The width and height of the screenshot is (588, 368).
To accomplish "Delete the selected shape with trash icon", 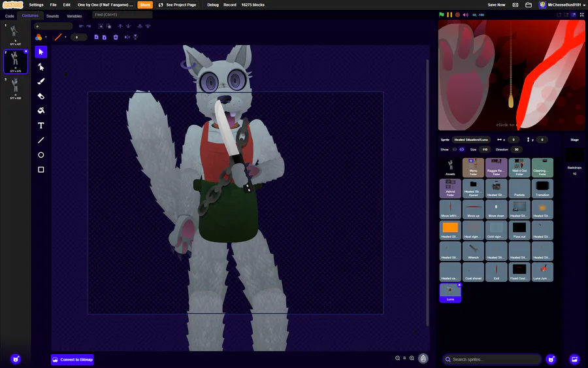I will click(116, 37).
